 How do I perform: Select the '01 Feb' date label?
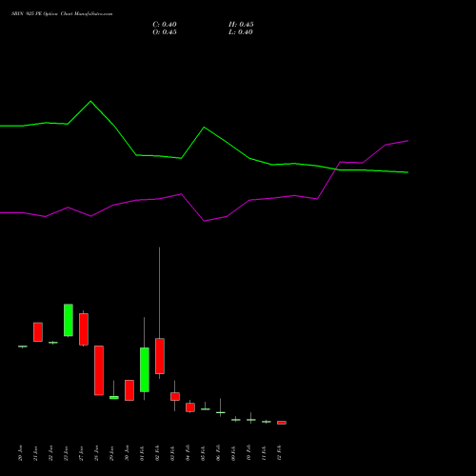(143, 453)
